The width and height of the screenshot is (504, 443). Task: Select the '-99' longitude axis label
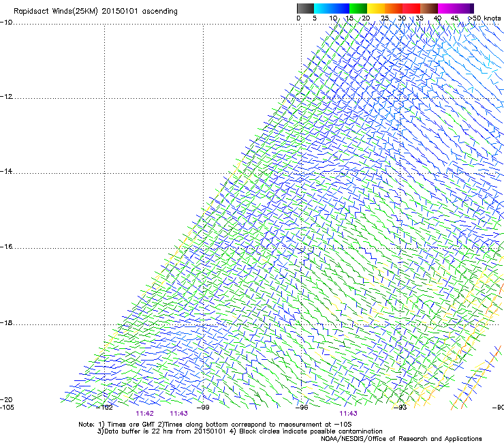coord(203,408)
